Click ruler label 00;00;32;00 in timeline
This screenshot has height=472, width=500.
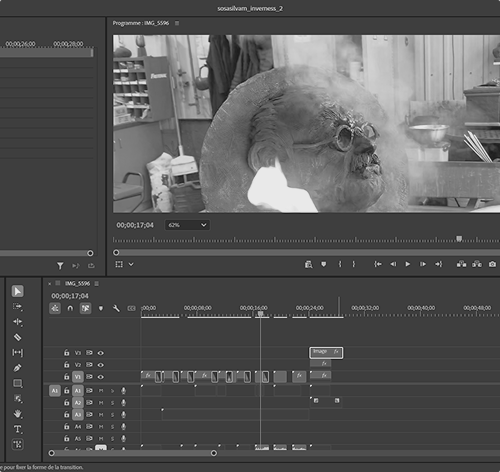(365, 308)
